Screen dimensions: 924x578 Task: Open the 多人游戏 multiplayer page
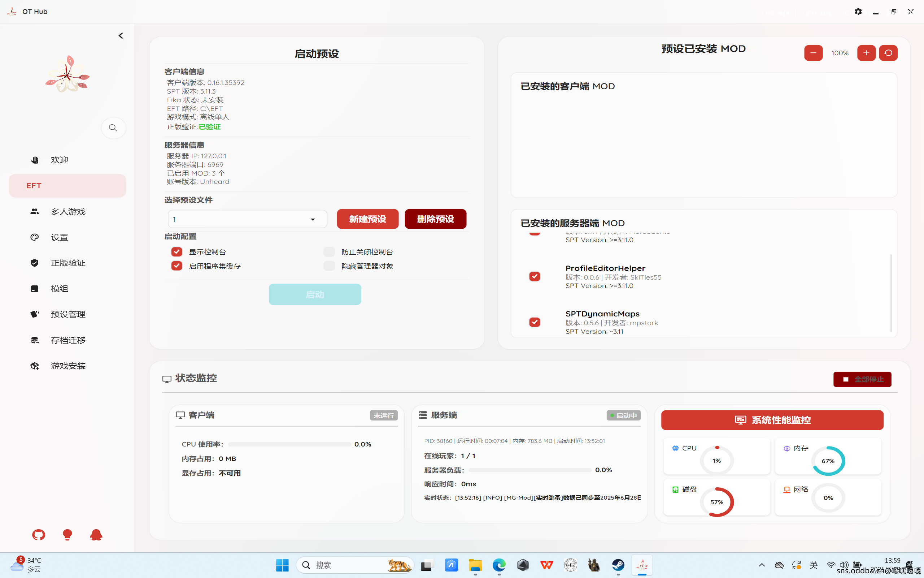pos(67,211)
